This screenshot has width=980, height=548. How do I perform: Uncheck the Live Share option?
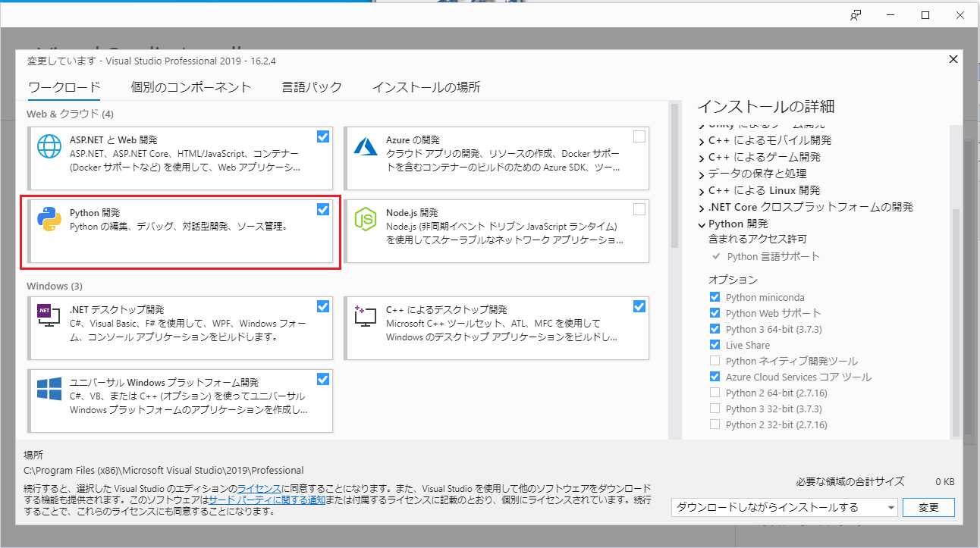pyautogui.click(x=715, y=345)
